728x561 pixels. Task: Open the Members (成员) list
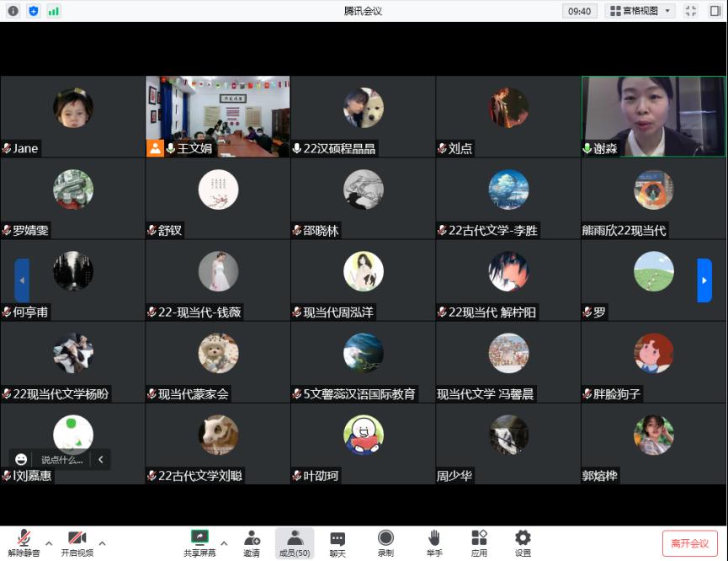pyautogui.click(x=294, y=542)
